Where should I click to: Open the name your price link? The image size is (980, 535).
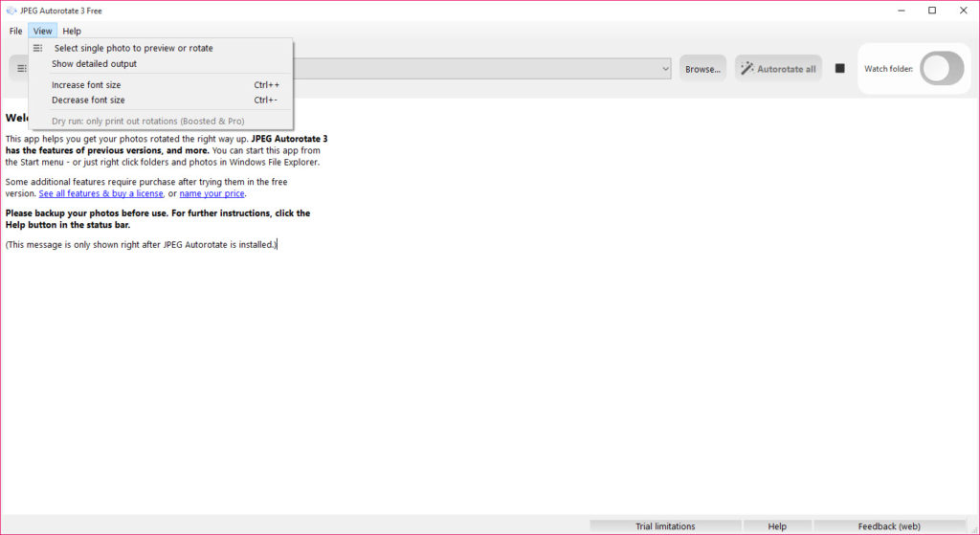click(212, 193)
